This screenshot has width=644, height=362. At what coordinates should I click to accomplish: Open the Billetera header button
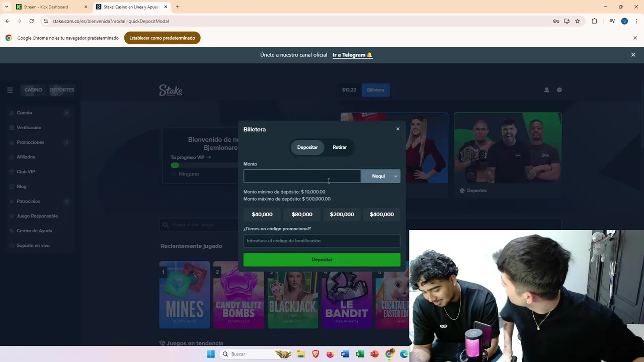375,90
